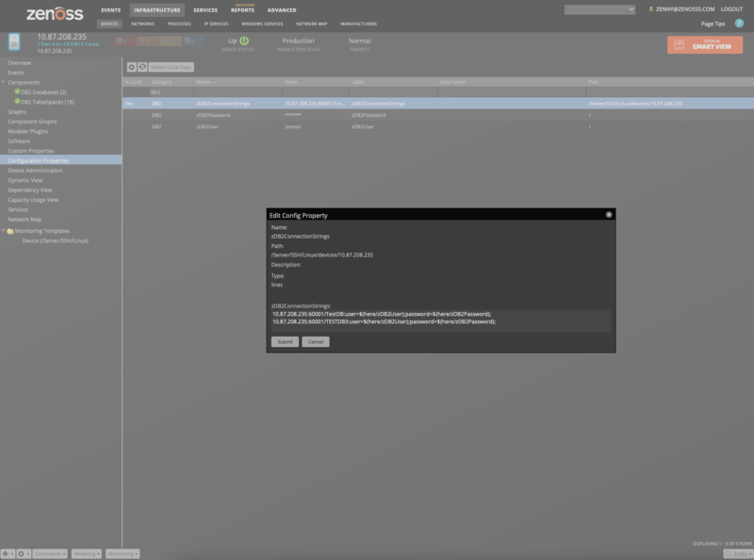Select Custom Properties in the left navigation

click(x=31, y=151)
